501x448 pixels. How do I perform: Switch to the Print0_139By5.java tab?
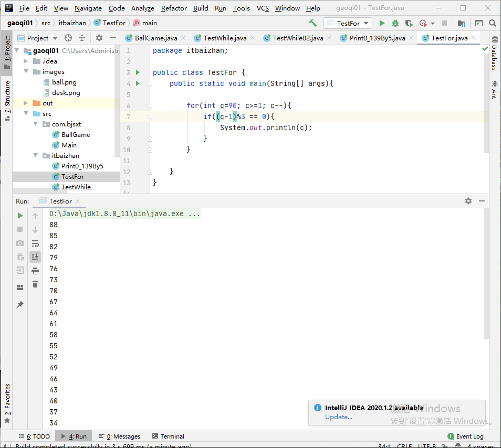click(377, 38)
